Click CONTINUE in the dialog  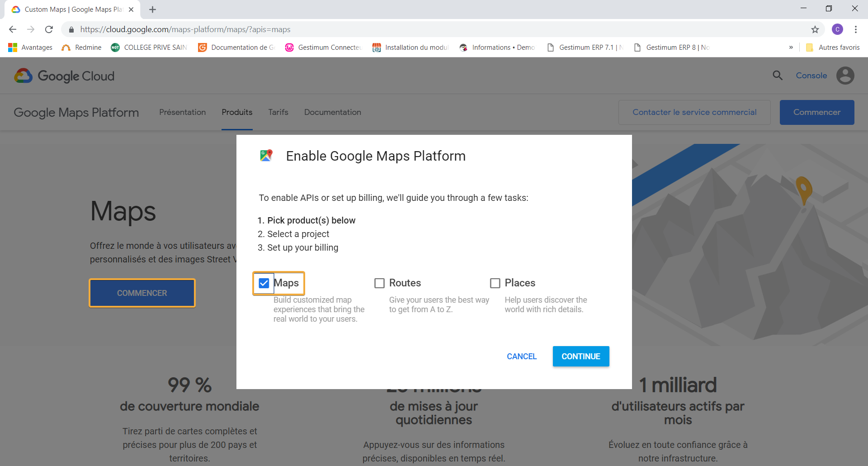(x=581, y=357)
